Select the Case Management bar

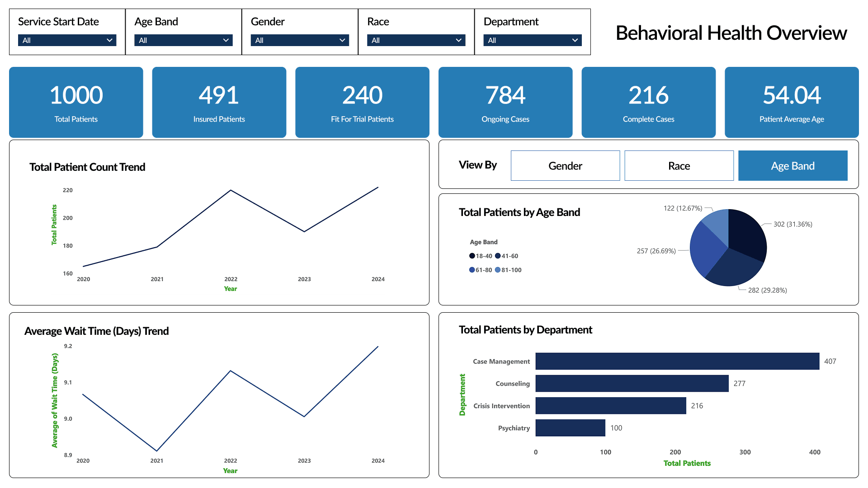point(677,361)
